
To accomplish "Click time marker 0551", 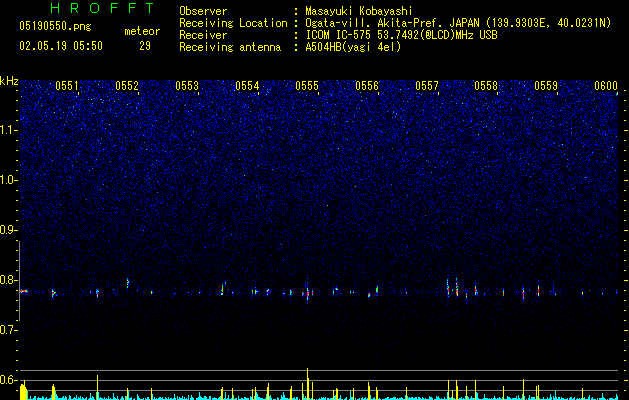I will click(67, 86).
